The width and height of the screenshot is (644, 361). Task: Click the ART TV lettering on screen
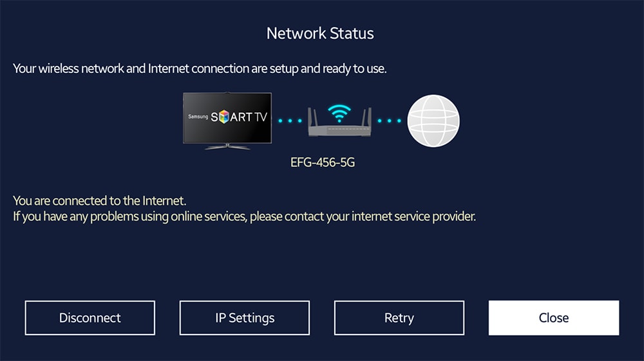249,117
